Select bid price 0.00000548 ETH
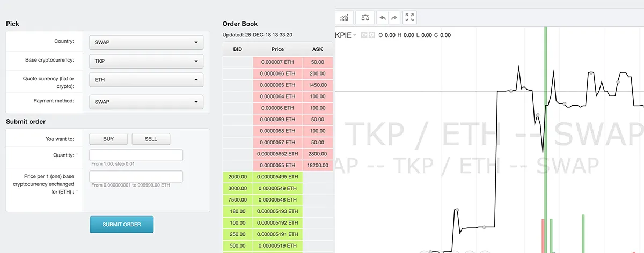 [x=277, y=199]
